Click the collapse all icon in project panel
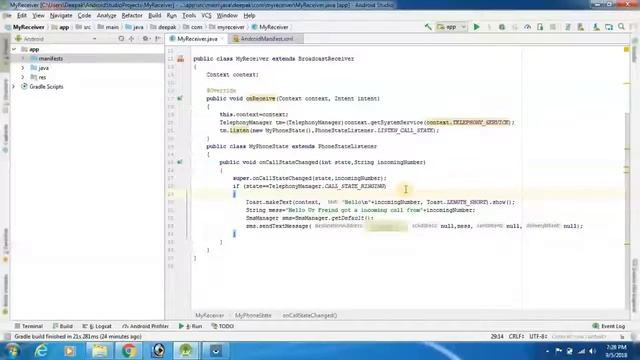This screenshot has width=640, height=360. (131, 39)
